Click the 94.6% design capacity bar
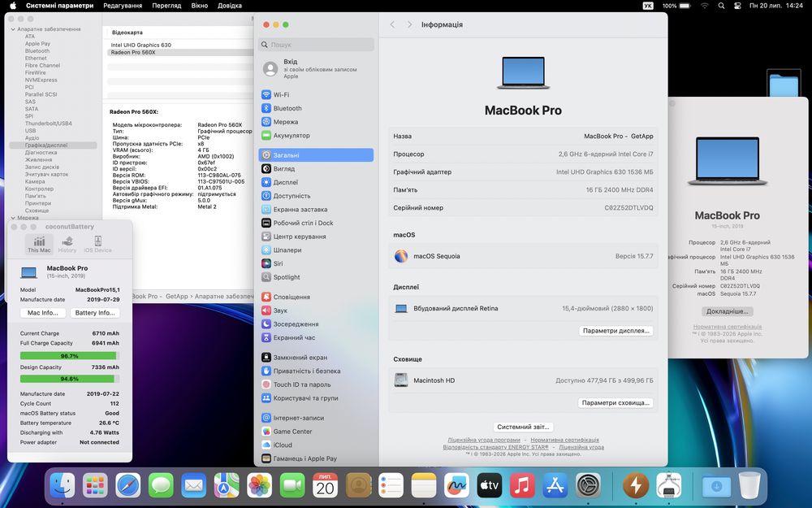The height and width of the screenshot is (508, 812). [69, 379]
